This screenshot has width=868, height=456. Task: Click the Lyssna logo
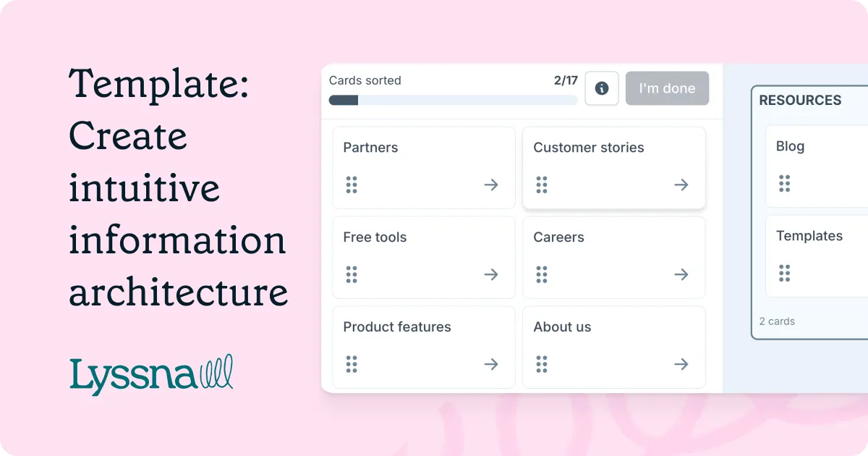pyautogui.click(x=150, y=372)
